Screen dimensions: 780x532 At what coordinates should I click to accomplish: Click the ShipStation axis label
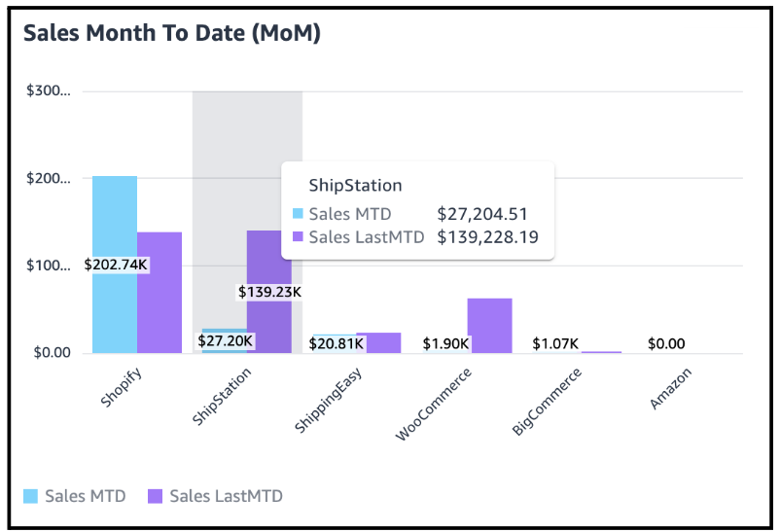pos(222,397)
